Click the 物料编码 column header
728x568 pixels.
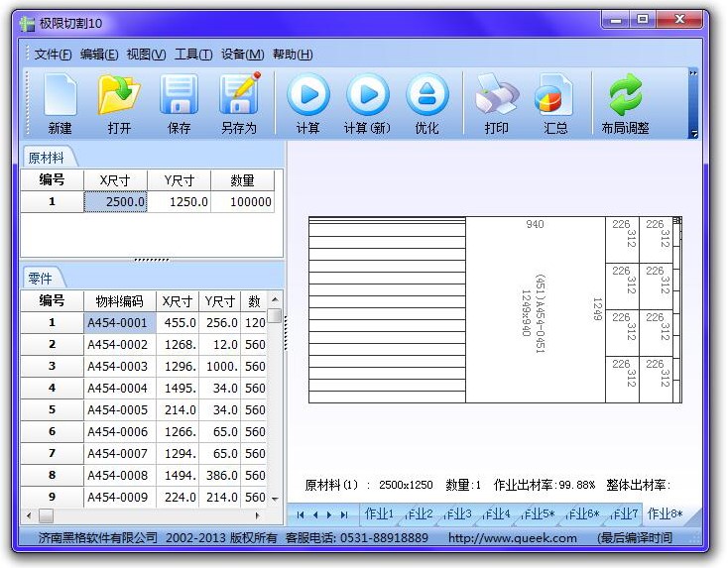120,301
